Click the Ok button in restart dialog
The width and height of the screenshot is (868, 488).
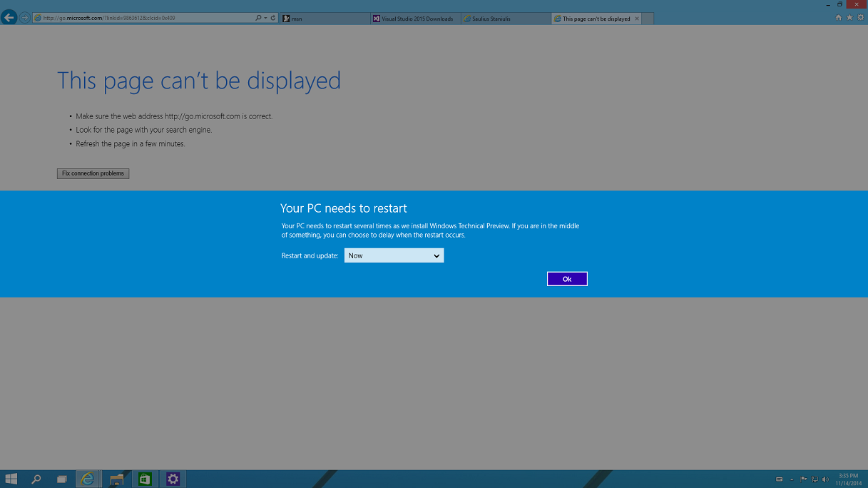(567, 279)
